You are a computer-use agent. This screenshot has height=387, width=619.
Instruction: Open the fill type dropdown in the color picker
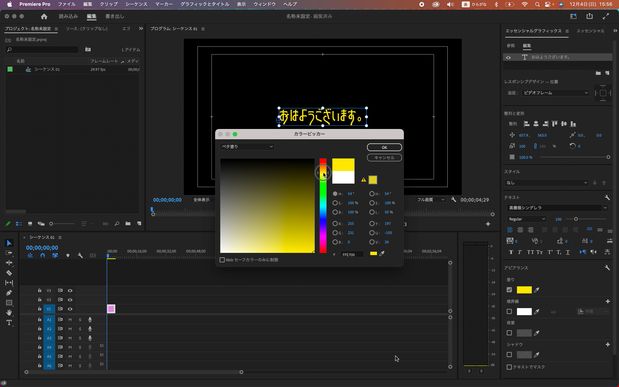[247, 147]
